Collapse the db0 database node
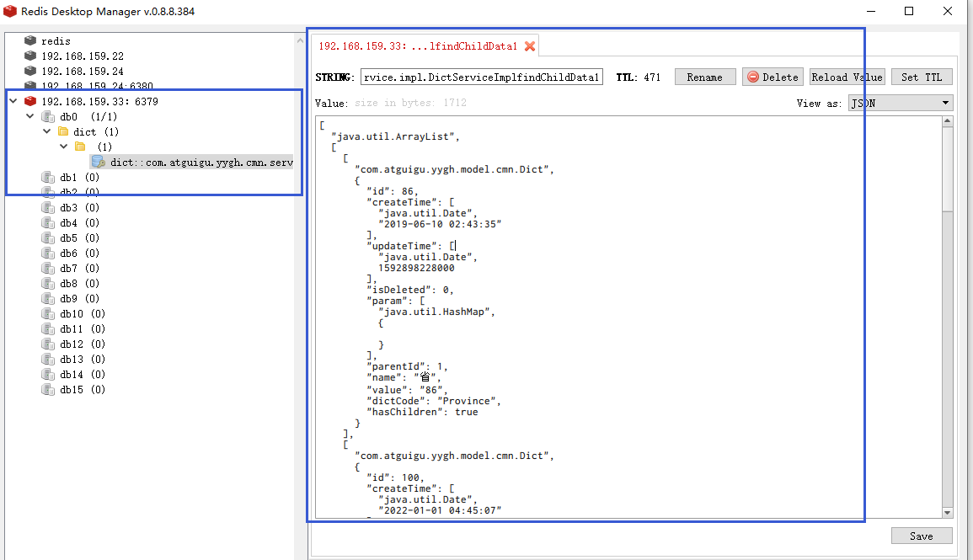The image size is (973, 560). [x=29, y=116]
